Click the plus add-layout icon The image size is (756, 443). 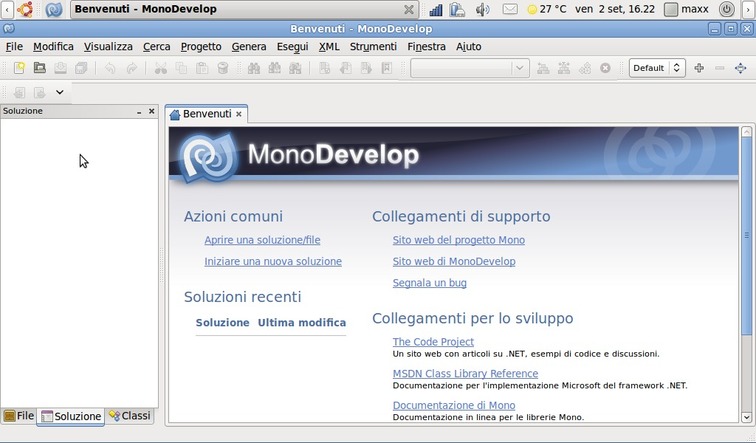[x=699, y=68]
